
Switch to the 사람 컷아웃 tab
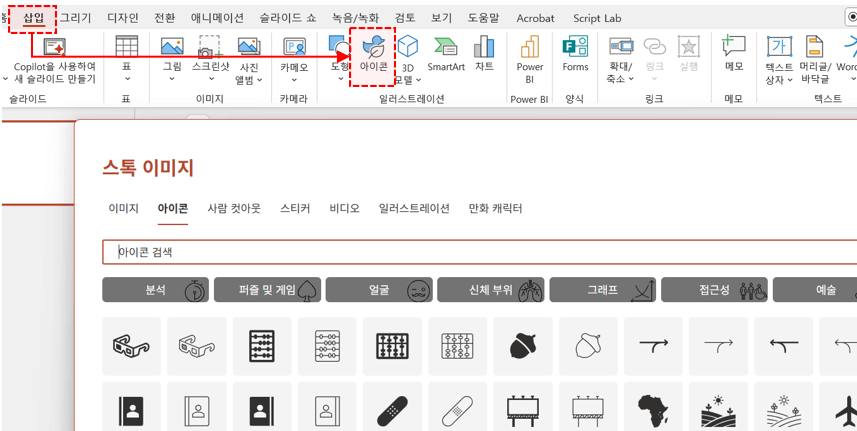tap(234, 209)
